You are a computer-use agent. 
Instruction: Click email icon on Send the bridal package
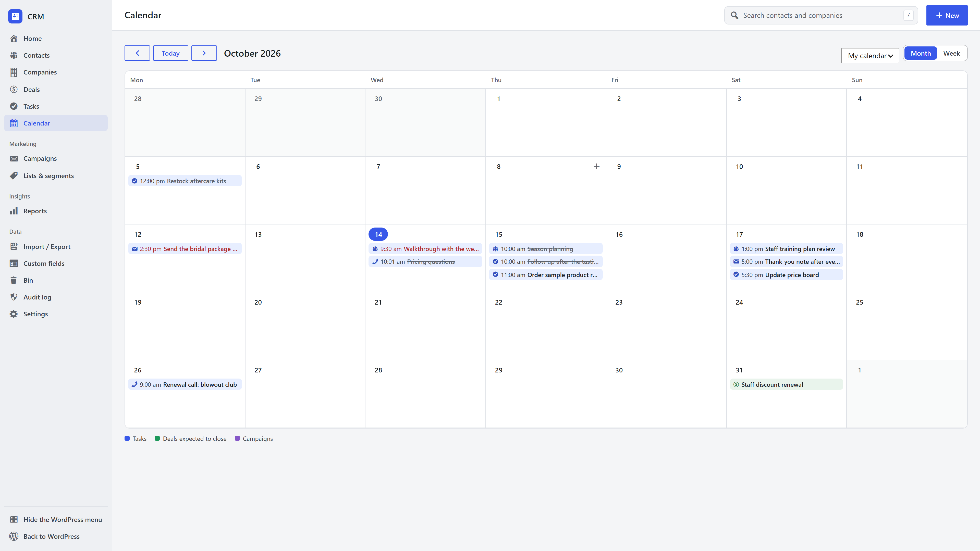(x=135, y=249)
